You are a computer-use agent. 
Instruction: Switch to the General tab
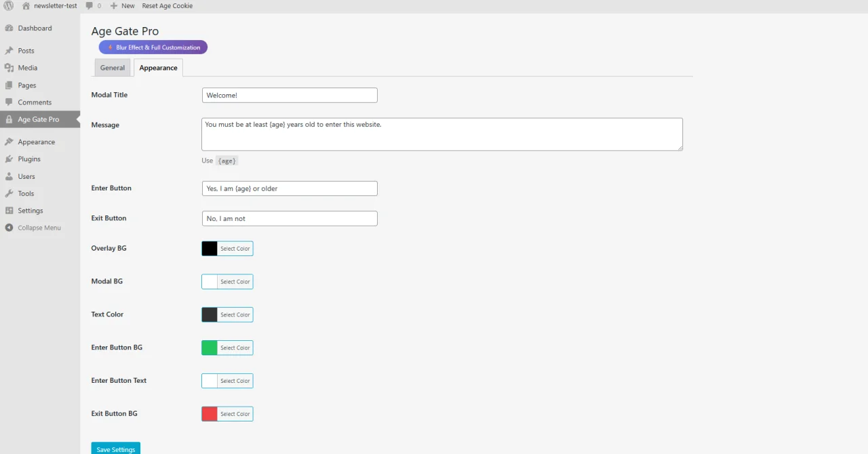tap(113, 68)
